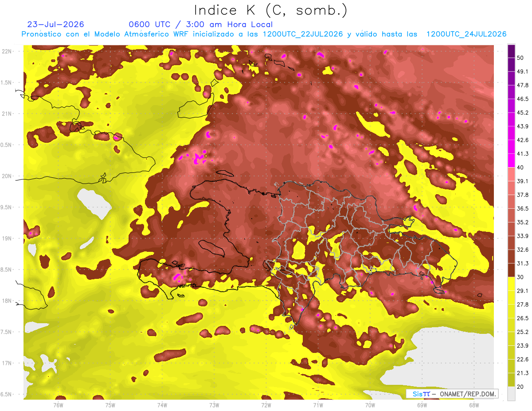Click the legend value '35.2'
Screen dimensions: 532x411
pos(523,222)
